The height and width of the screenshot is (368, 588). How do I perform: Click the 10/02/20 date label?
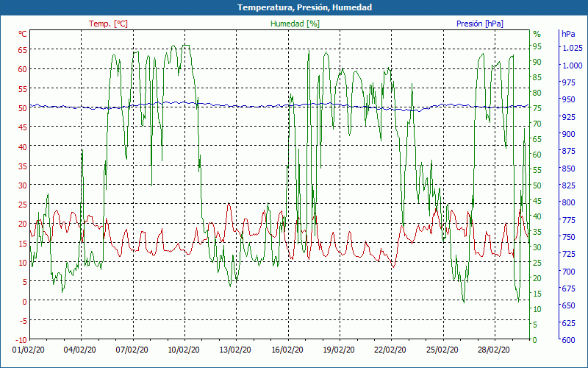pos(183,350)
